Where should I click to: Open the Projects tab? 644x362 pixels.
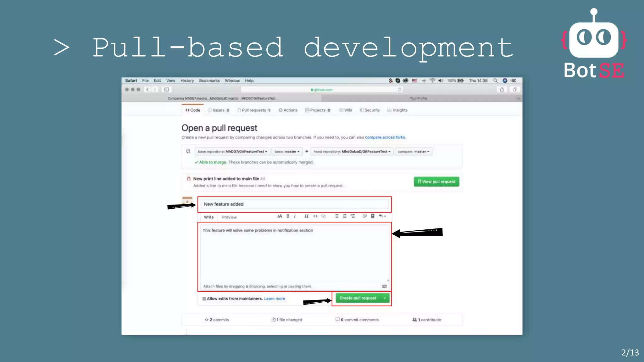click(318, 110)
